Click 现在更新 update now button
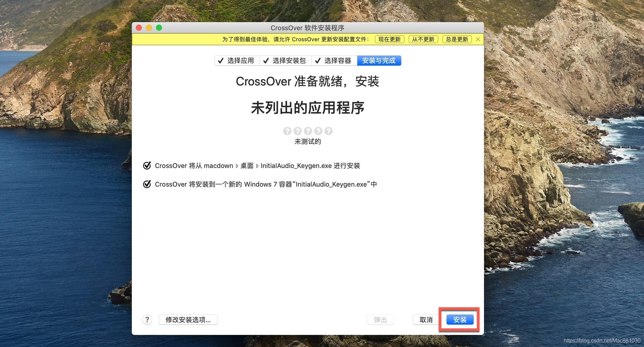 pos(389,39)
